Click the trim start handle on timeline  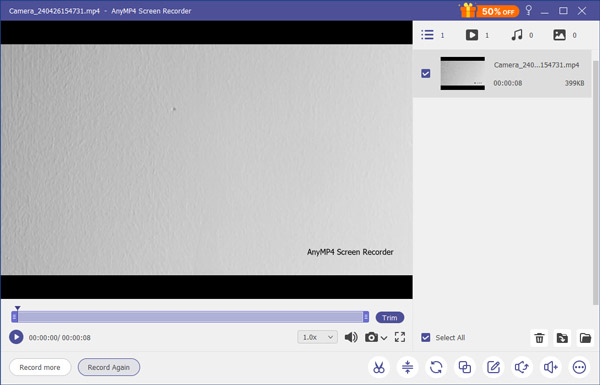(15, 316)
